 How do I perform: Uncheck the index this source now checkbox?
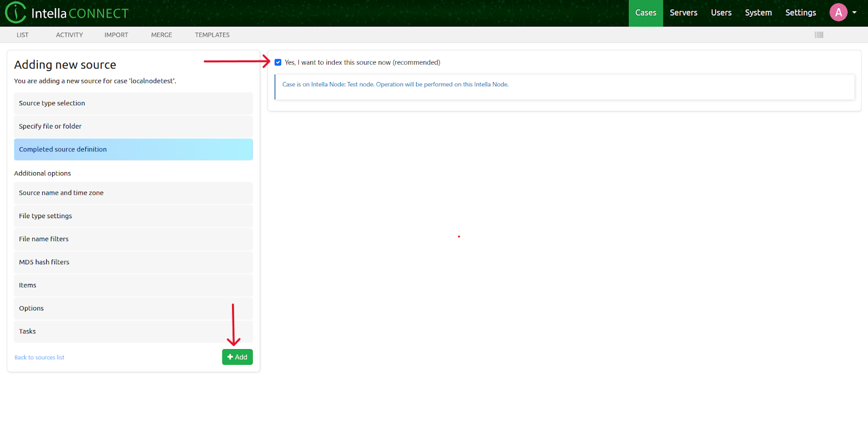point(278,62)
